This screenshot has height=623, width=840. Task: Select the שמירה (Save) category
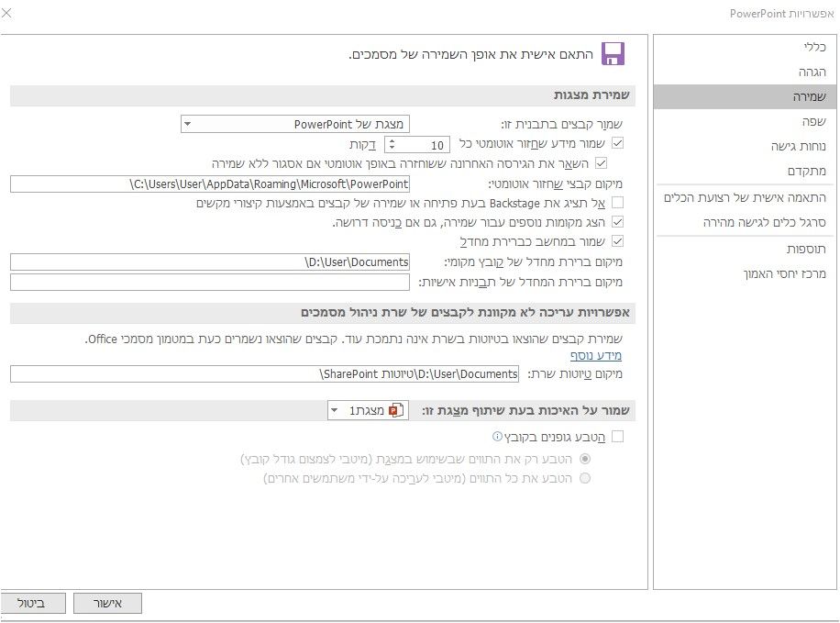[745, 96]
